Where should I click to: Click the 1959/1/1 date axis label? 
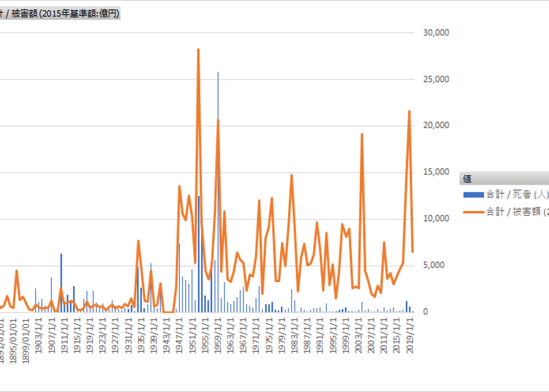pos(218,336)
